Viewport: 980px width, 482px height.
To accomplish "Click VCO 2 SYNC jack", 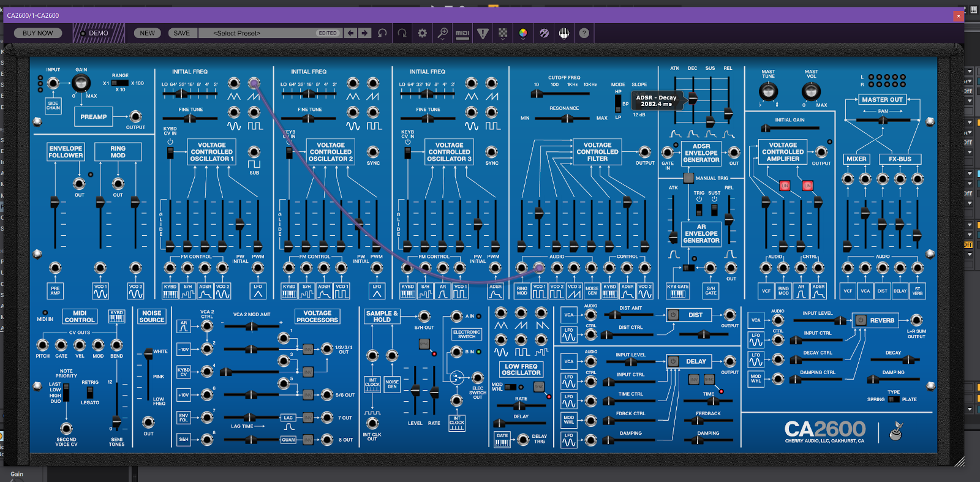I will pyautogui.click(x=373, y=151).
